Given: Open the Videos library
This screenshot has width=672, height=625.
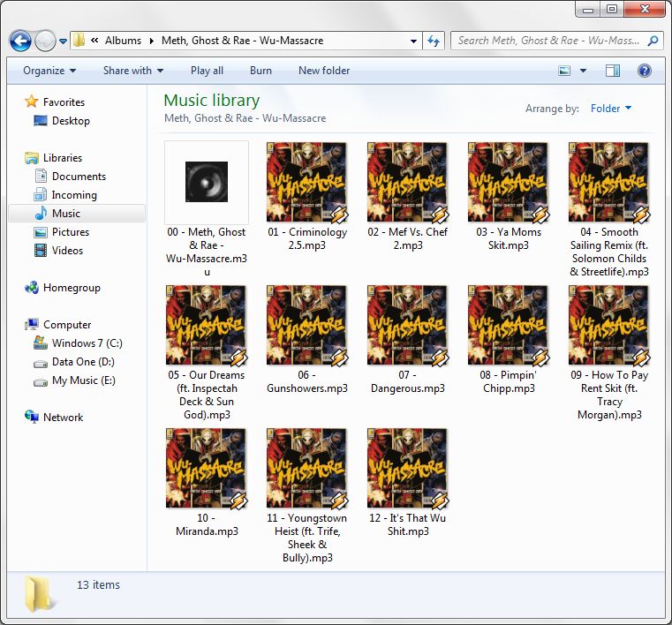Looking at the screenshot, I should coord(67,251).
